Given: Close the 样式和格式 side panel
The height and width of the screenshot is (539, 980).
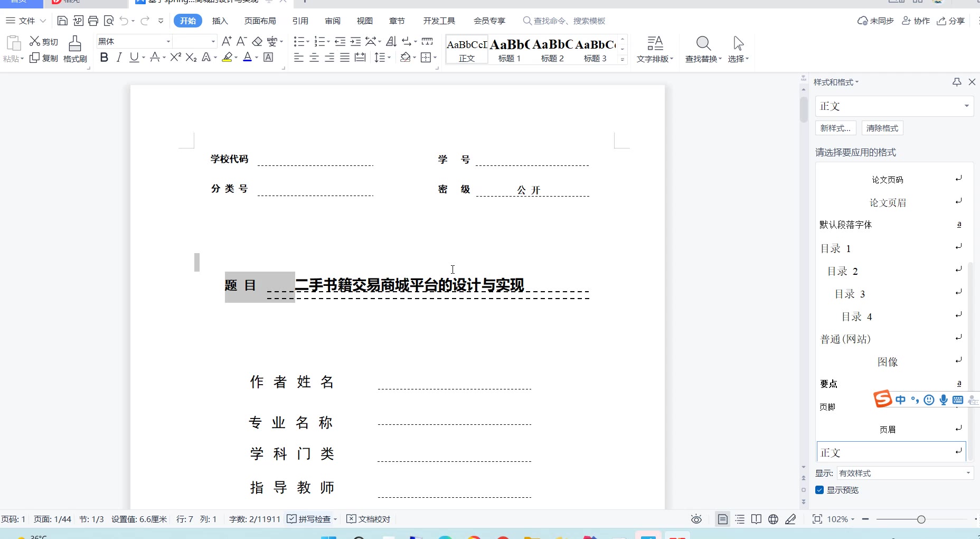Looking at the screenshot, I should (x=972, y=82).
